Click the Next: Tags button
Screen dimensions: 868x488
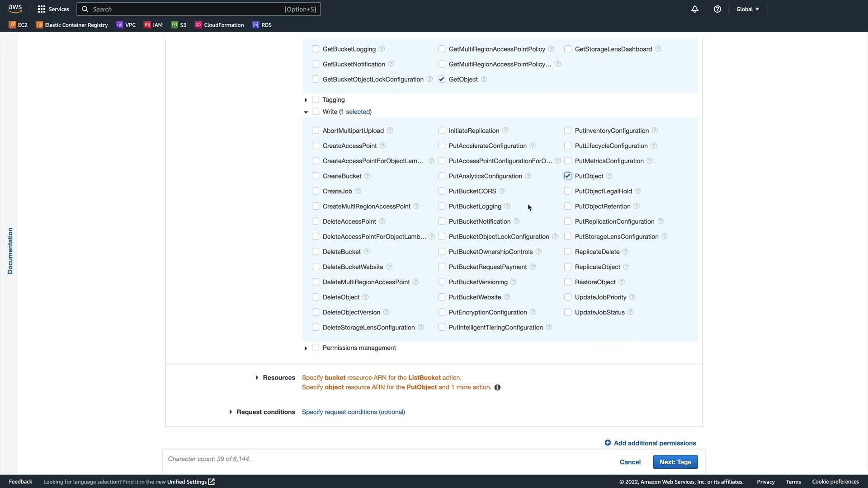675,462
